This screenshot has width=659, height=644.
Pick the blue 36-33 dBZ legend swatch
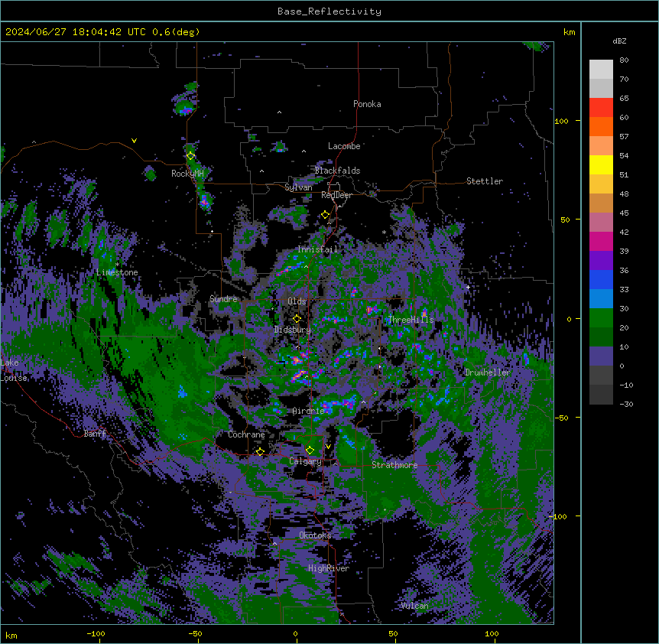(x=601, y=279)
